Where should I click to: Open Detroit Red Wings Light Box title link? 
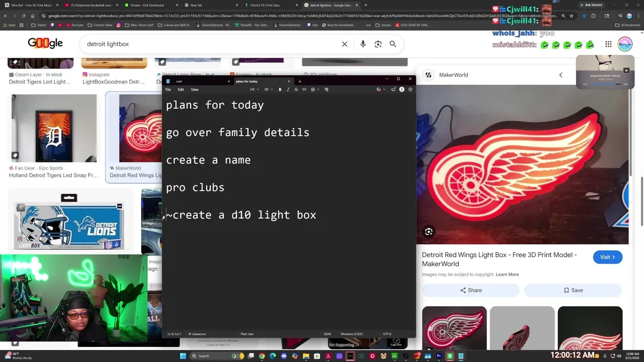coord(499,259)
